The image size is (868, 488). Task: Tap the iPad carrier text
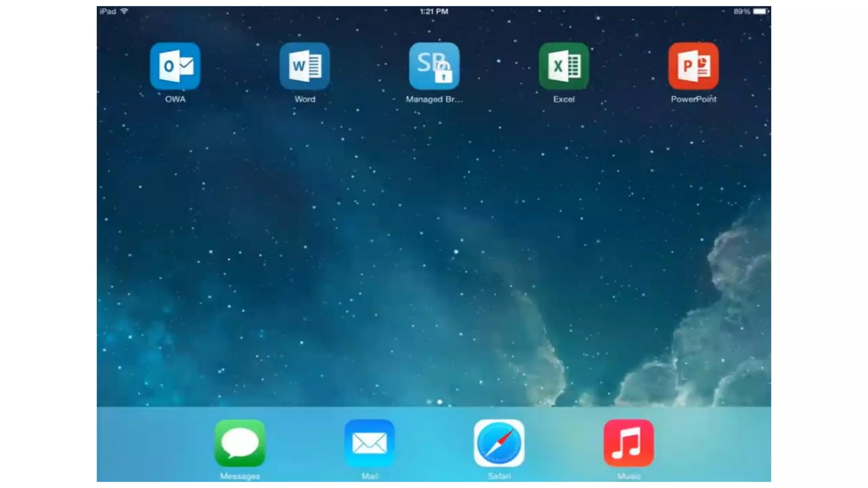pyautogui.click(x=108, y=11)
